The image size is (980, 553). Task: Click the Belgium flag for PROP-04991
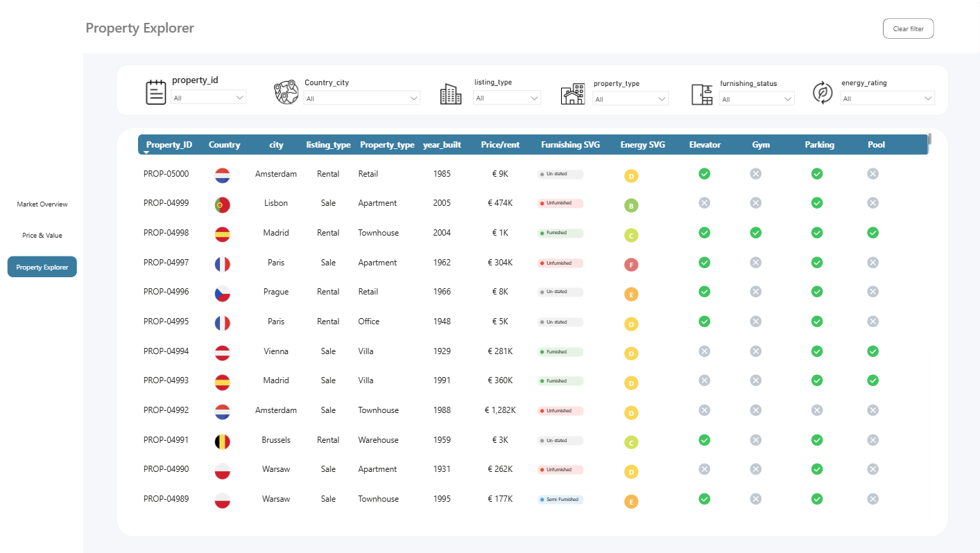point(223,441)
